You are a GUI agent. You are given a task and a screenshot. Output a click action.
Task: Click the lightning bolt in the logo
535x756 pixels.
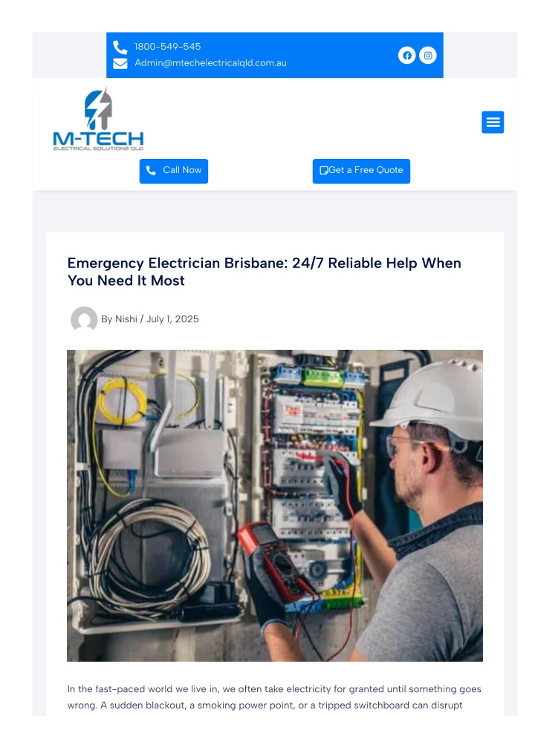click(x=98, y=109)
